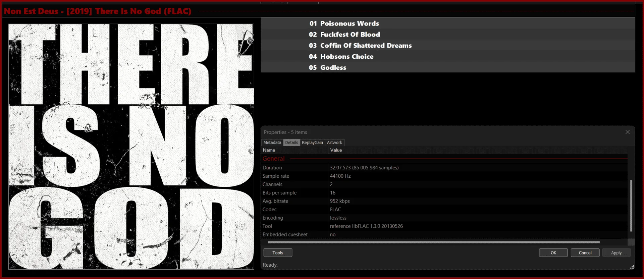Viewport: 644px width, 279px height.
Task: Click the Value column header
Action: 478,150
